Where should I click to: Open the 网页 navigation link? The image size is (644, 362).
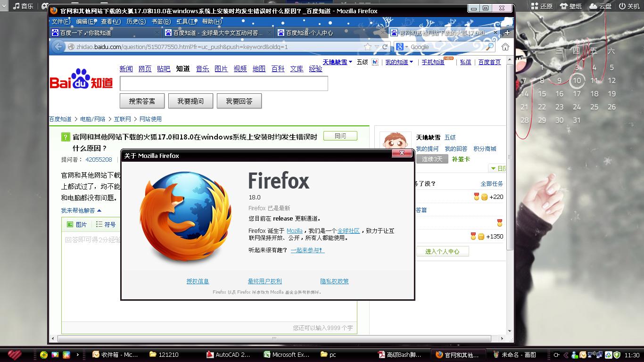point(145,69)
